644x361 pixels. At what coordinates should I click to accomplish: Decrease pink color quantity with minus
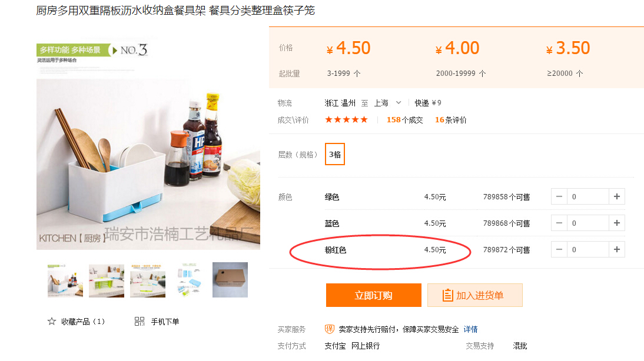click(x=559, y=250)
